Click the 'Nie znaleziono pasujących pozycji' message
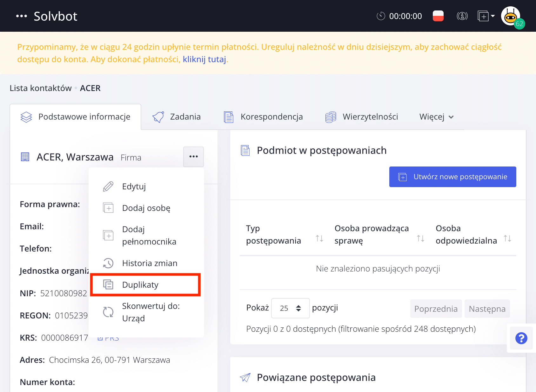Image resolution: width=536 pixels, height=392 pixels. [x=378, y=269]
